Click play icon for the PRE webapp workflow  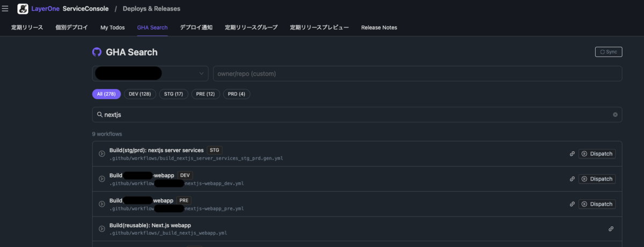[102, 204]
